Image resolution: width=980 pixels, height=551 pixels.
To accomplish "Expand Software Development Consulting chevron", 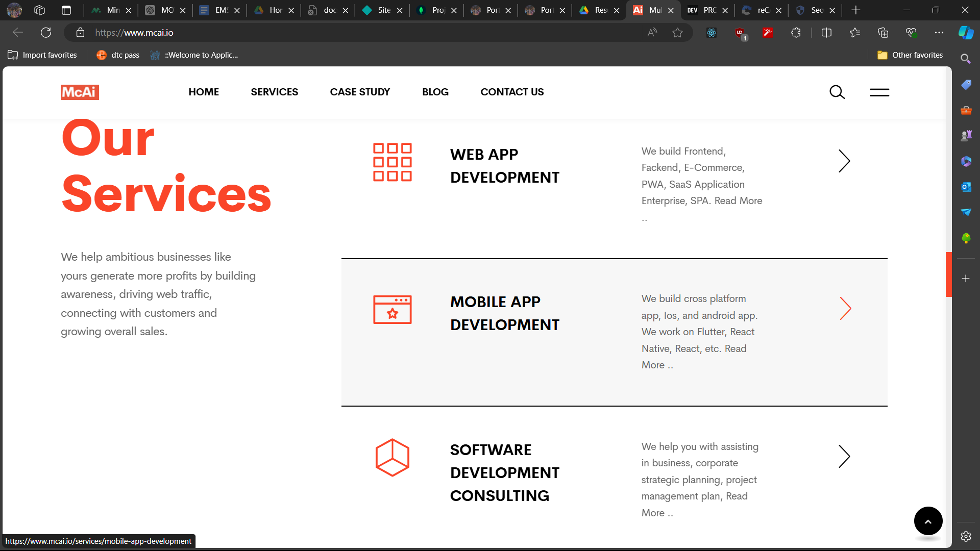I will click(x=844, y=456).
